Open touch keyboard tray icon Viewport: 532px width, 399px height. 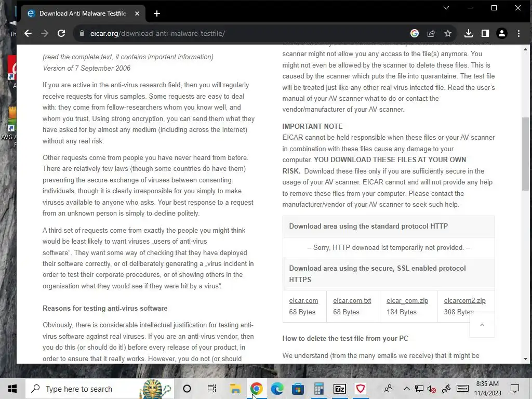[462, 389]
